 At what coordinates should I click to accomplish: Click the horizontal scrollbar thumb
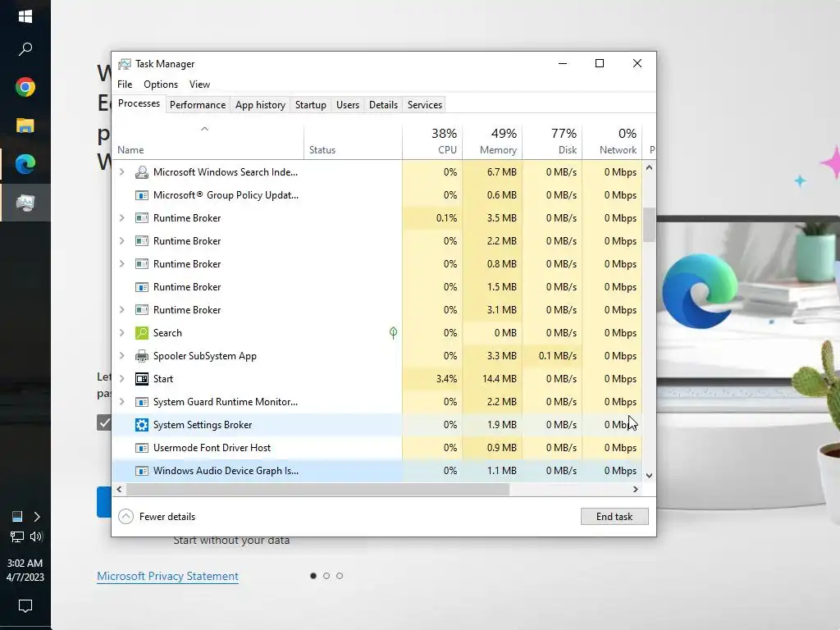click(x=317, y=489)
